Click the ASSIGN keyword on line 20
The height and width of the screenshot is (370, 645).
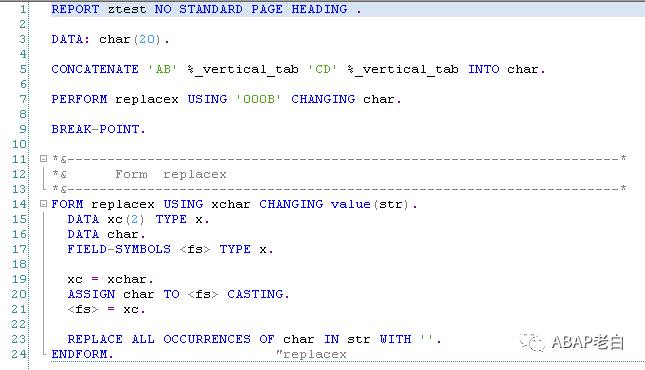(91, 294)
